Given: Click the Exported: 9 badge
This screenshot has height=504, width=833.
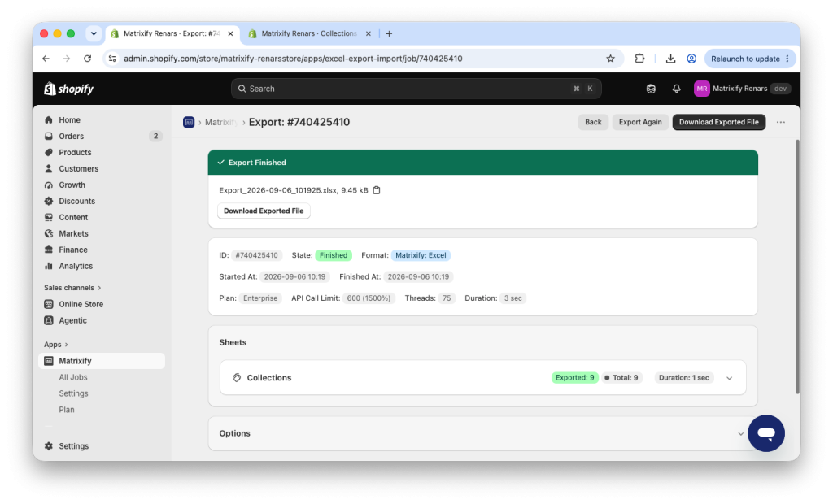Looking at the screenshot, I should pos(574,378).
